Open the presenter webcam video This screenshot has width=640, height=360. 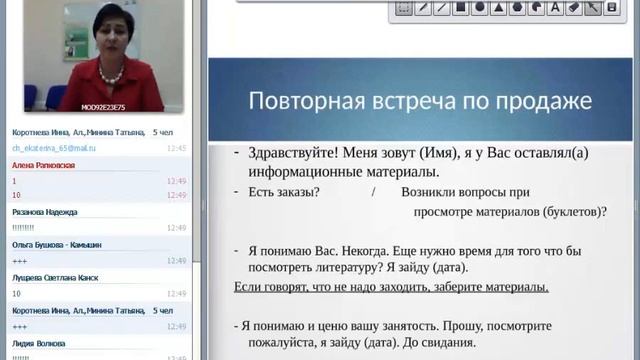[x=104, y=56]
